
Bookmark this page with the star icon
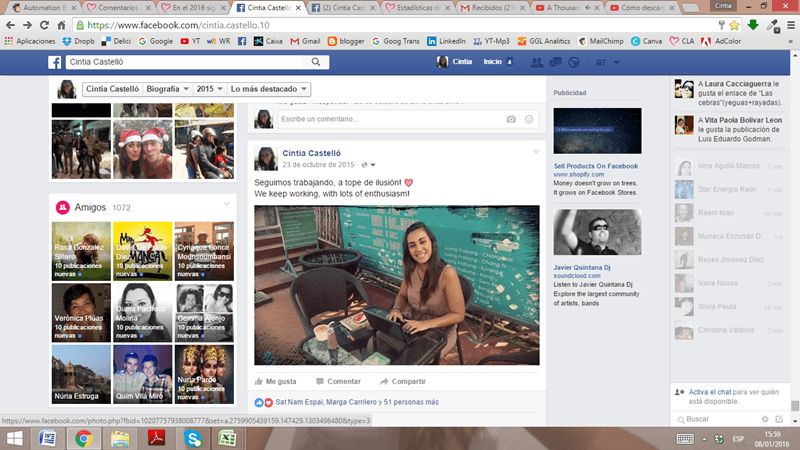733,24
